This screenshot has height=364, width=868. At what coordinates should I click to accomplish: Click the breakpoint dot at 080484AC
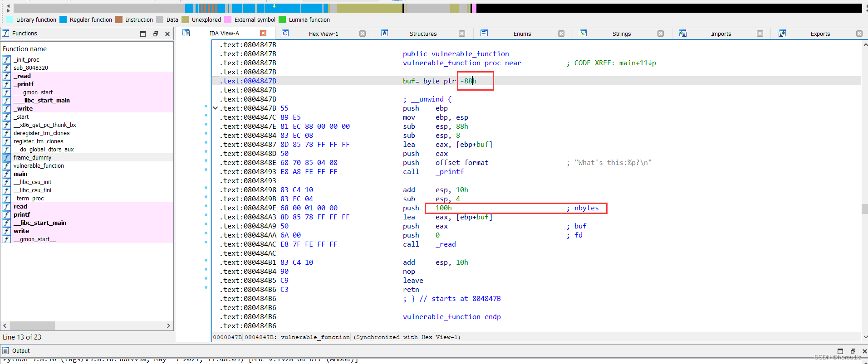206,242
